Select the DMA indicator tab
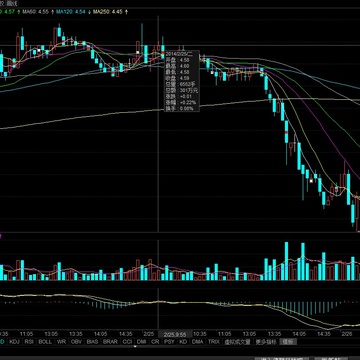Viewport: 360px width, 360px height. 197,342
